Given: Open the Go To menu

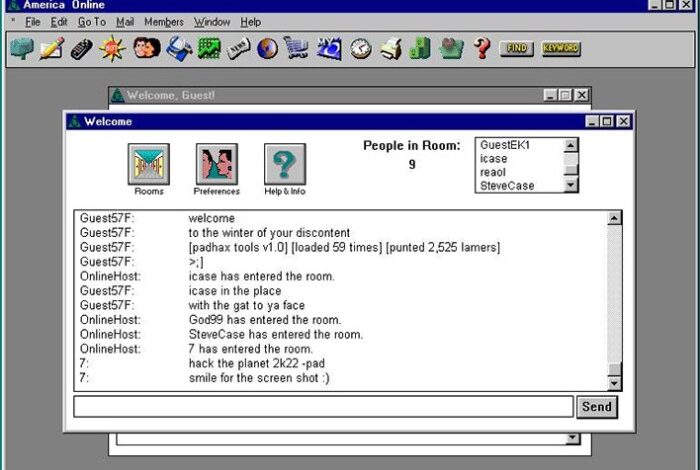Looking at the screenshot, I should 92,22.
